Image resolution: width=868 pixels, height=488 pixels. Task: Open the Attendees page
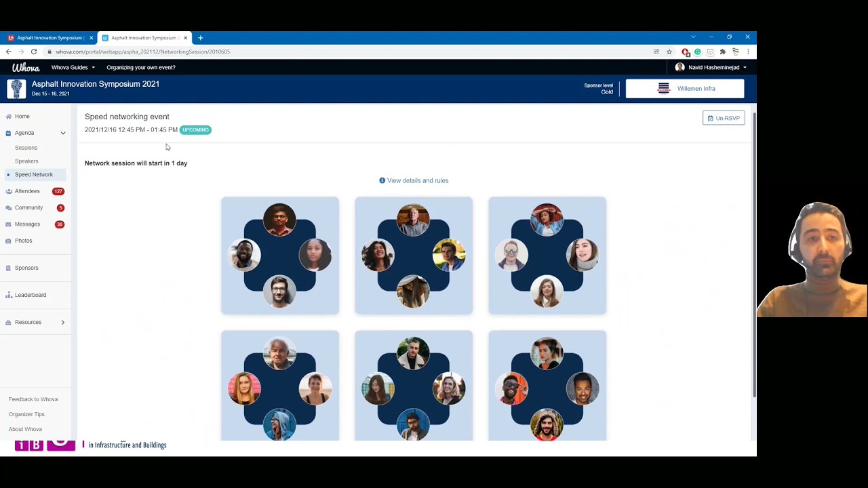tap(27, 191)
